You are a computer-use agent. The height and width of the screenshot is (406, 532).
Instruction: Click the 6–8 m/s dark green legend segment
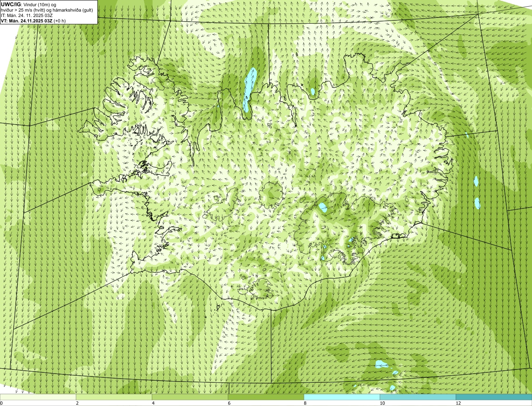(x=266, y=397)
